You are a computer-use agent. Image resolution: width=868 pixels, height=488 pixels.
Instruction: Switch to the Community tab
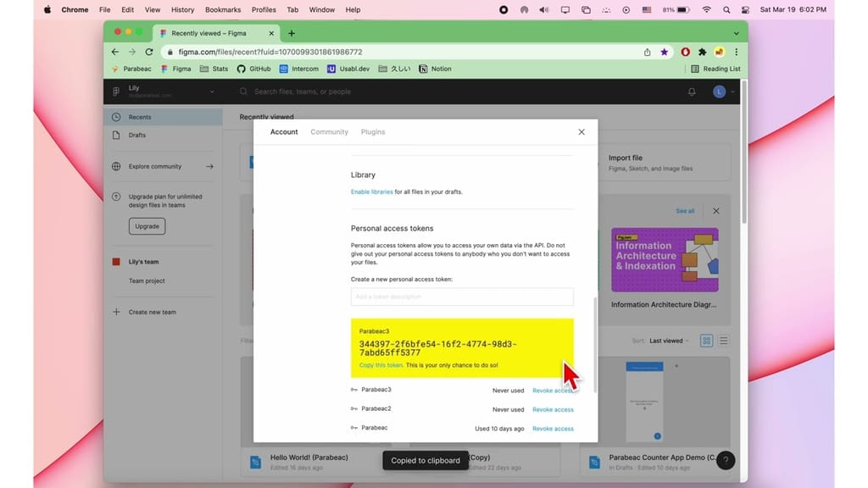(x=329, y=131)
